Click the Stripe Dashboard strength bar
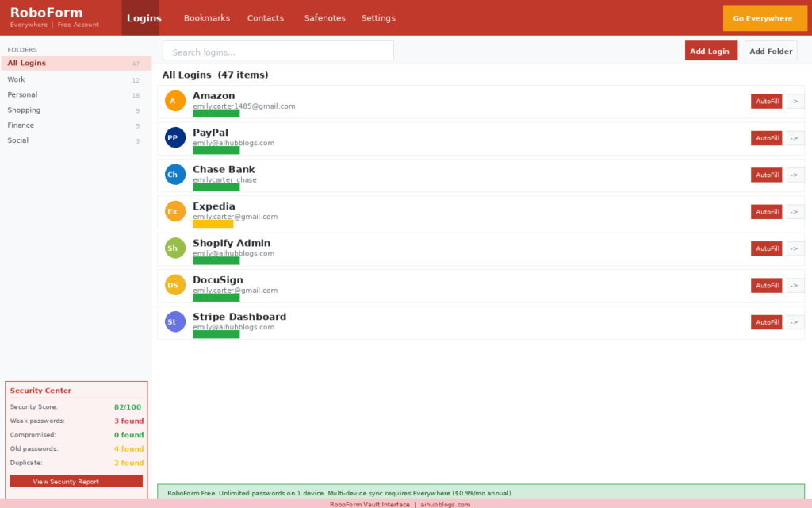Image resolution: width=812 pixels, height=508 pixels. coord(216,334)
